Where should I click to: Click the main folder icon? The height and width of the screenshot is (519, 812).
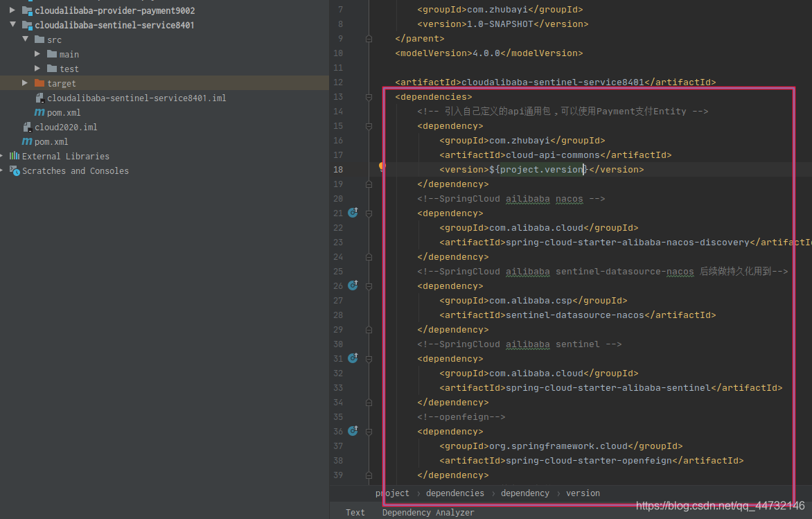click(x=52, y=54)
